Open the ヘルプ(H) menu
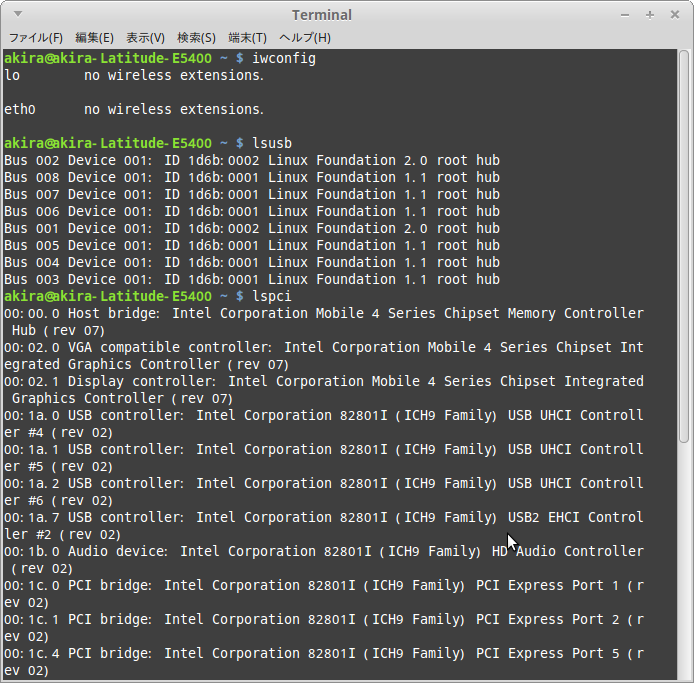Screen dimensions: 694x683 click(305, 38)
